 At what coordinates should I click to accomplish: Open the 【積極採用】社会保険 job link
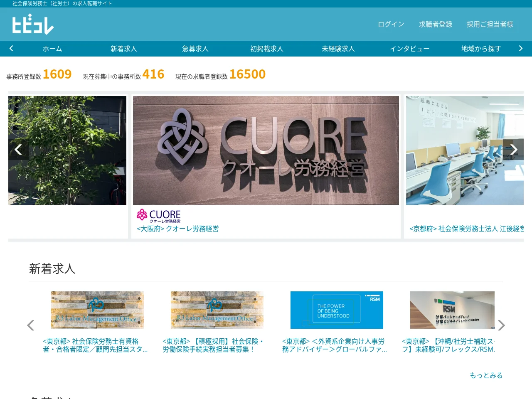(213, 345)
